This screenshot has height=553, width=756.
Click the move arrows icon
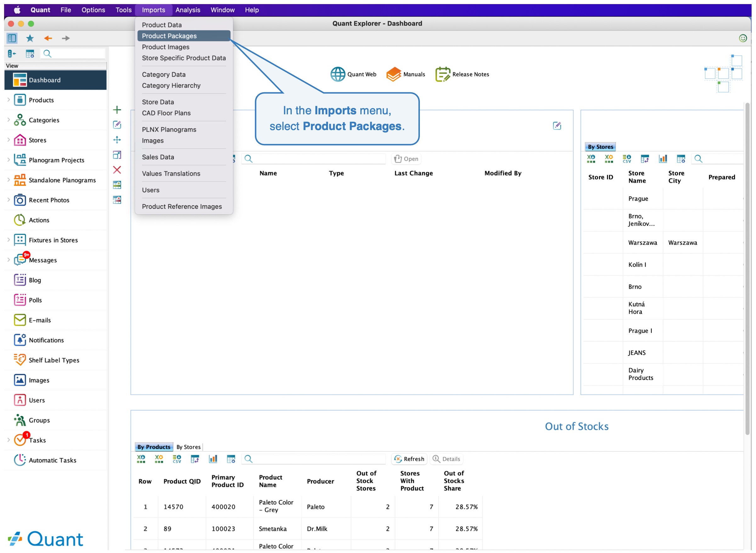(x=117, y=140)
